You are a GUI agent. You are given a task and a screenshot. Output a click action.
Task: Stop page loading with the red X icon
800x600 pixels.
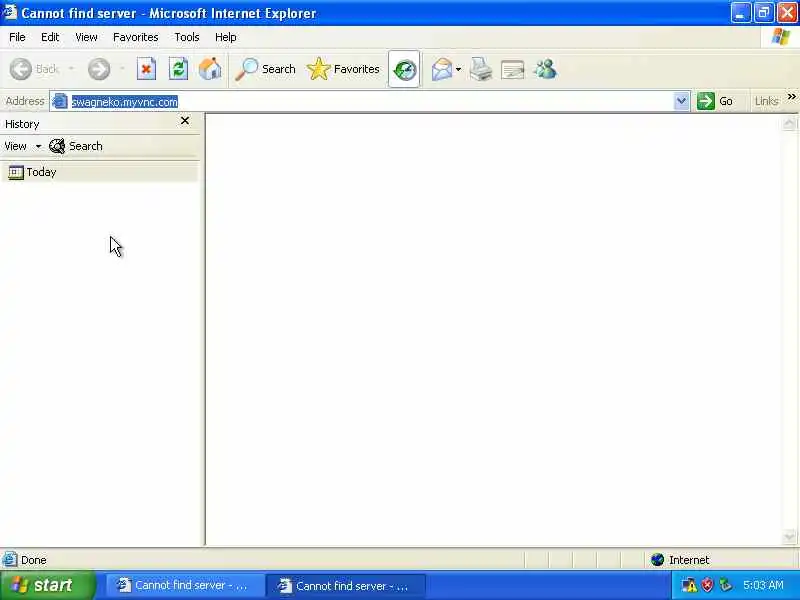[x=146, y=69]
